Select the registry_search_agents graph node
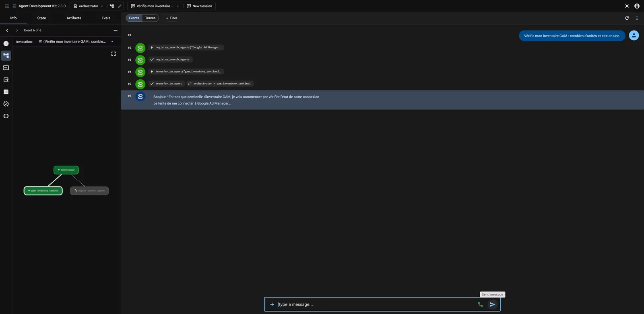Screen dimensions: 644x314 click(x=89, y=191)
